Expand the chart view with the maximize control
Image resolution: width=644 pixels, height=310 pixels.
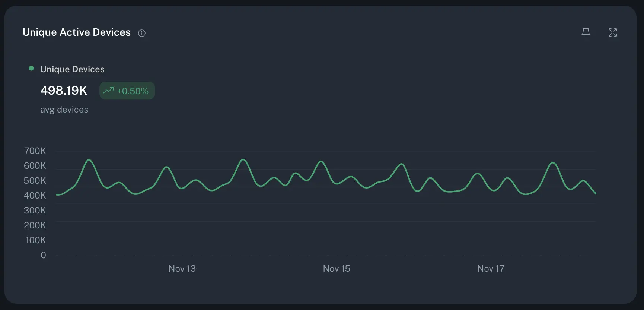[613, 33]
